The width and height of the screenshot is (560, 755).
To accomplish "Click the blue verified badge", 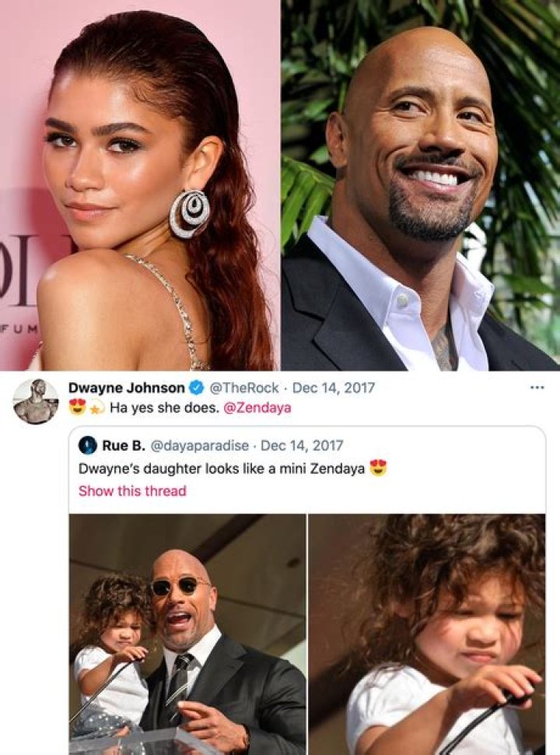I will pos(197,388).
